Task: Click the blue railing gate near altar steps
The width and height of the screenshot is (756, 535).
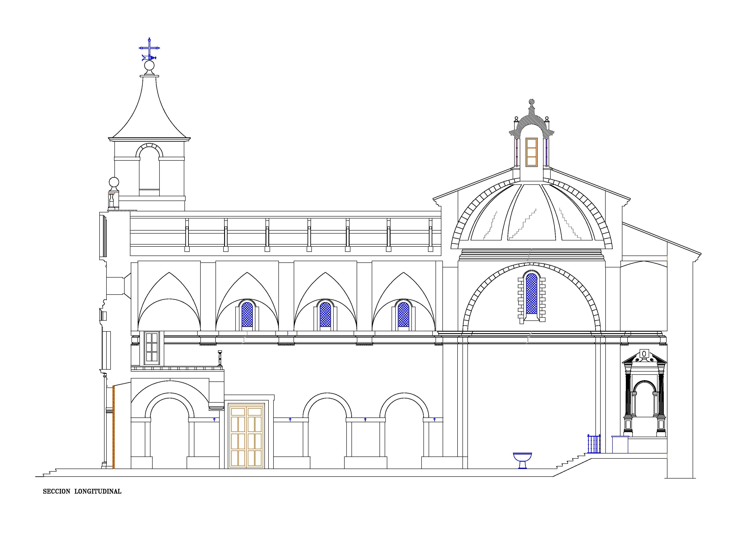Action: [x=594, y=444]
